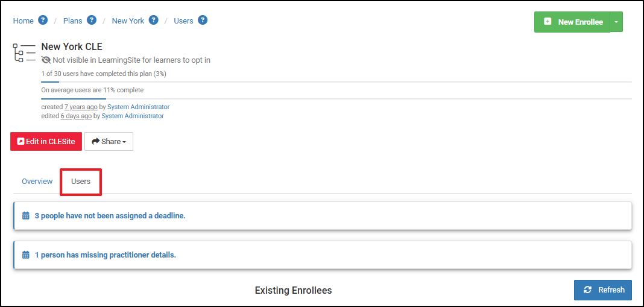Click the help icon beside Plans breadcrumb
Image resolution: width=644 pixels, height=307 pixels.
(x=92, y=20)
